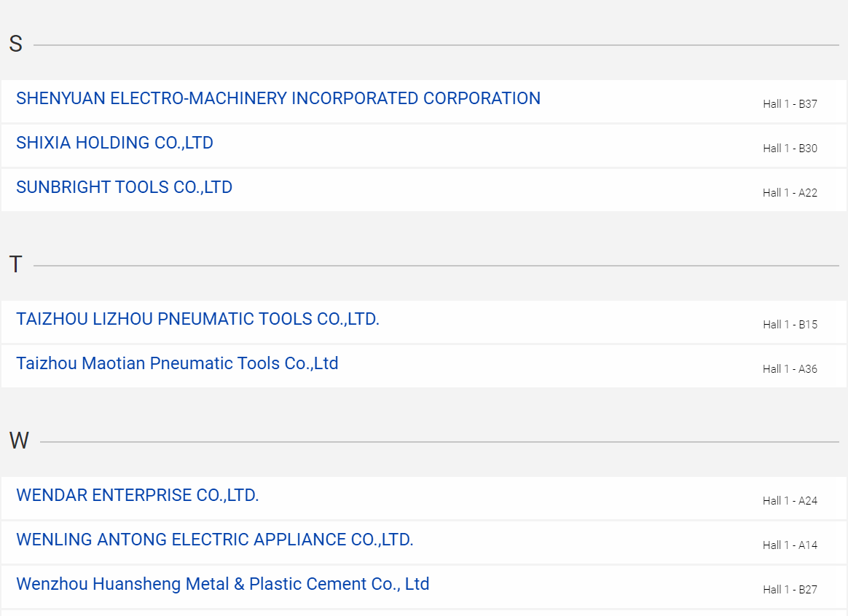The width and height of the screenshot is (848, 616).
Task: Click the Hall 1 - A22 booth label
Action: 790,192
